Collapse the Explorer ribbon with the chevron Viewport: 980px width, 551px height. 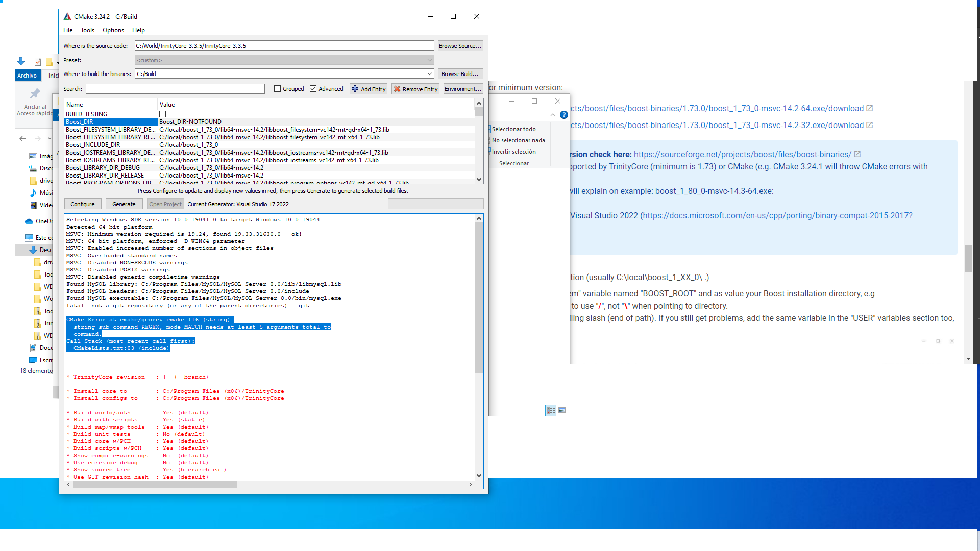coord(552,115)
